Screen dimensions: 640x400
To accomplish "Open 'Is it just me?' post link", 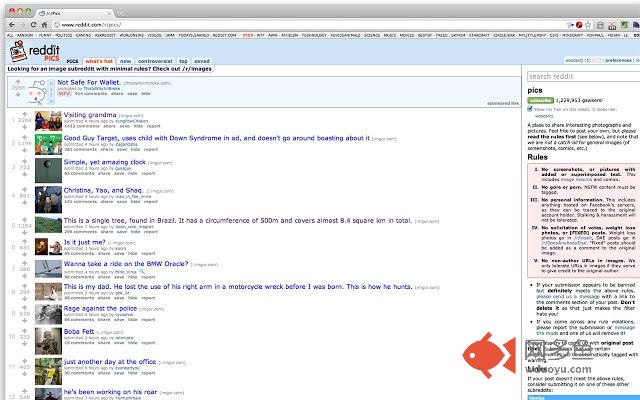I will click(x=84, y=242).
